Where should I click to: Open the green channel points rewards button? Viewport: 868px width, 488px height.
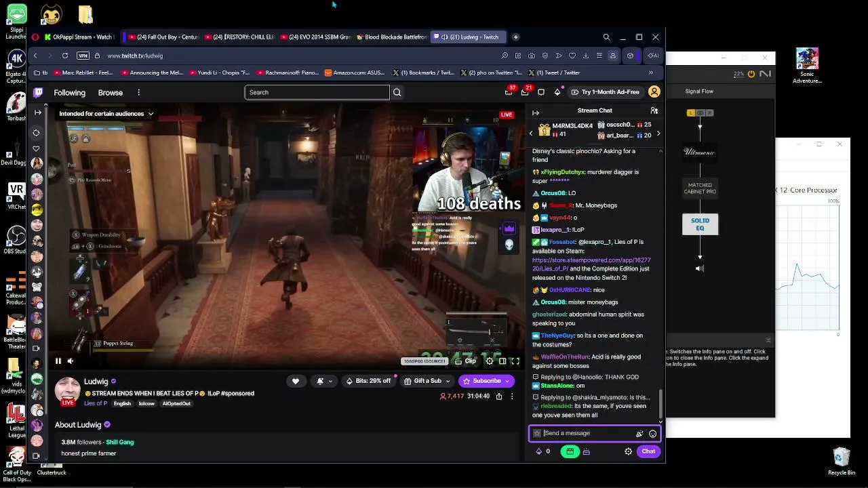point(570,451)
